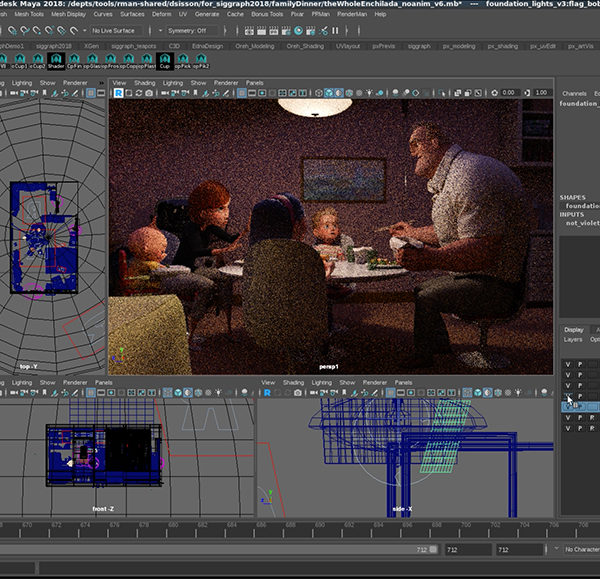Click the Cup shelf icon
The image size is (600, 579).
[x=165, y=61]
